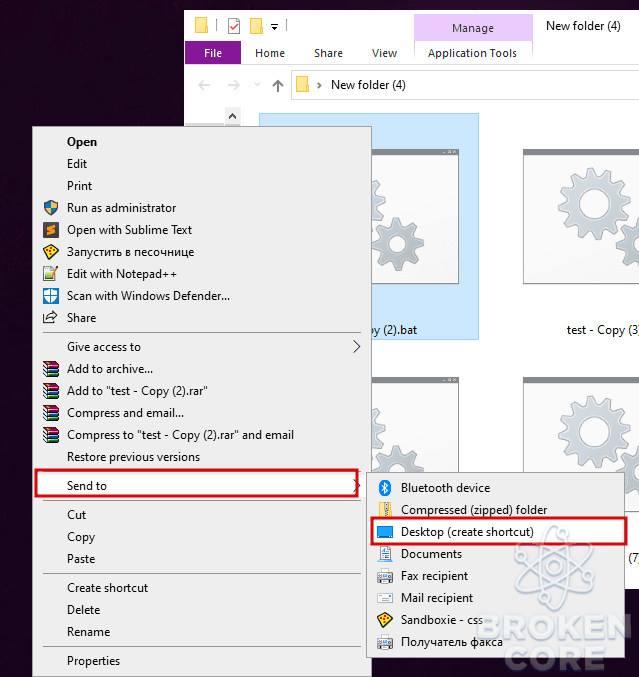
Task: Open the File ribbon tab
Action: tap(213, 53)
